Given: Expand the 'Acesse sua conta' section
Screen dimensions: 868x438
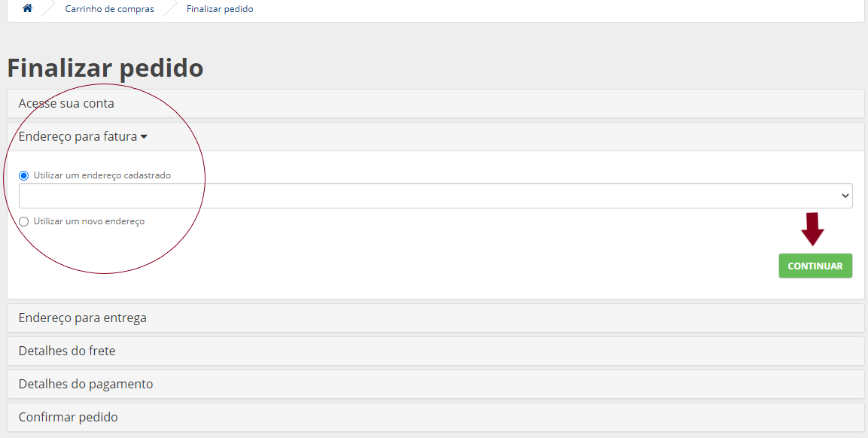Looking at the screenshot, I should 66,103.
